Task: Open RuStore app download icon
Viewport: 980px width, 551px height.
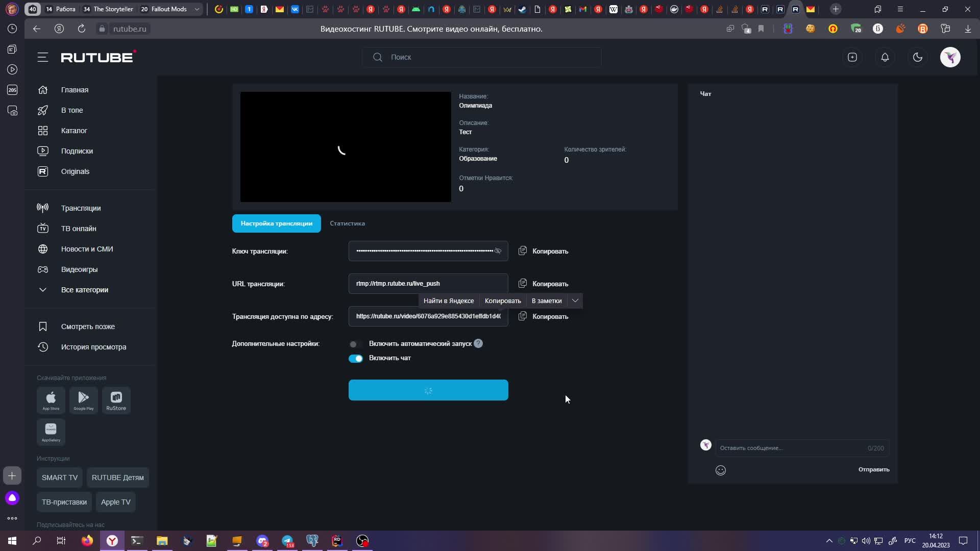Action: [116, 400]
